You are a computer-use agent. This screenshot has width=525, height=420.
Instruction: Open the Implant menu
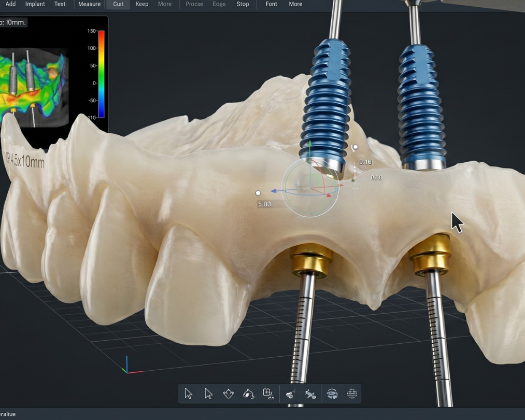pos(35,4)
